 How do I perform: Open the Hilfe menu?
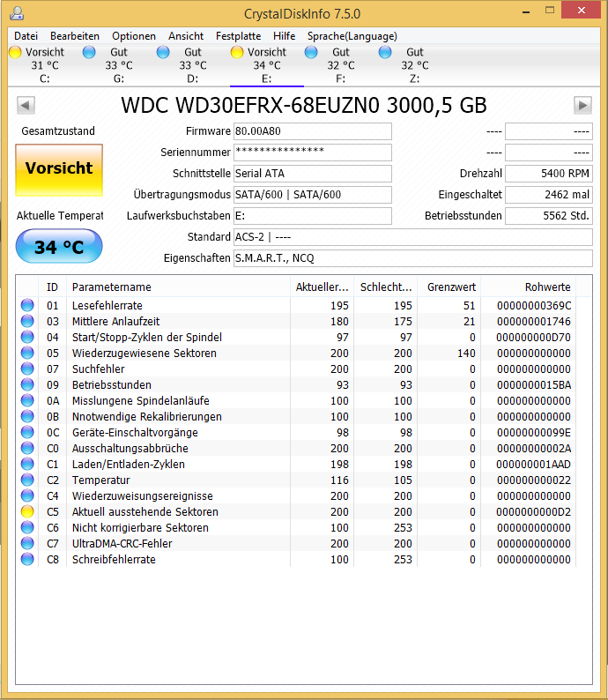click(284, 36)
